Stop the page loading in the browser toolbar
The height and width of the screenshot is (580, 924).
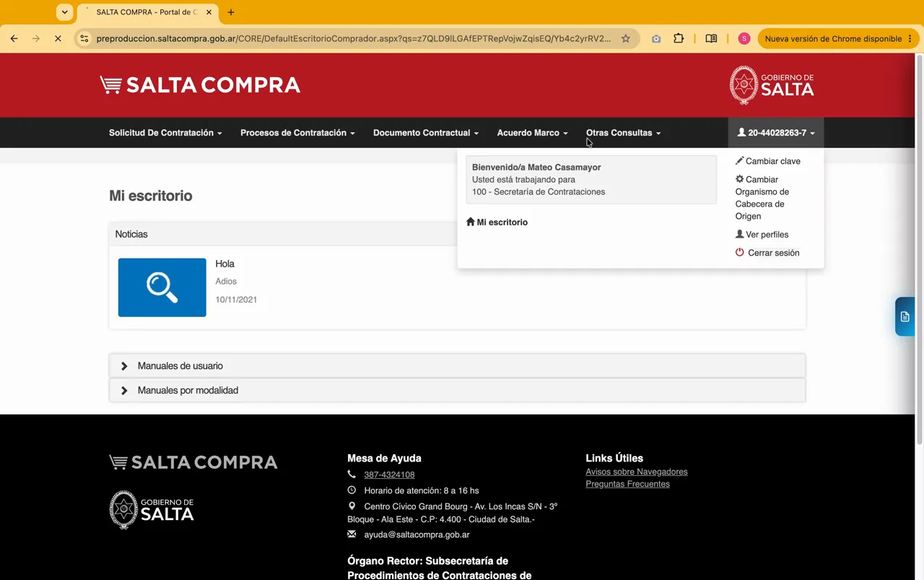(58, 38)
